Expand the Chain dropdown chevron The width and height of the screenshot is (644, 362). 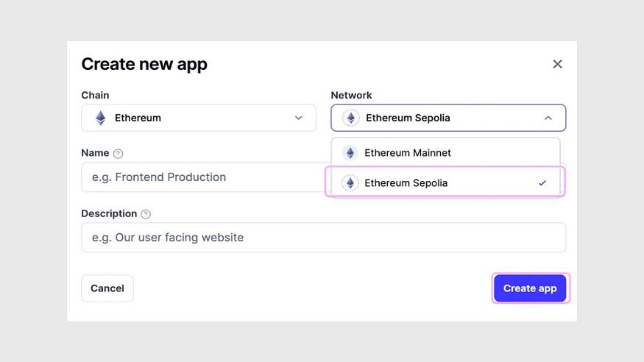[x=299, y=118]
